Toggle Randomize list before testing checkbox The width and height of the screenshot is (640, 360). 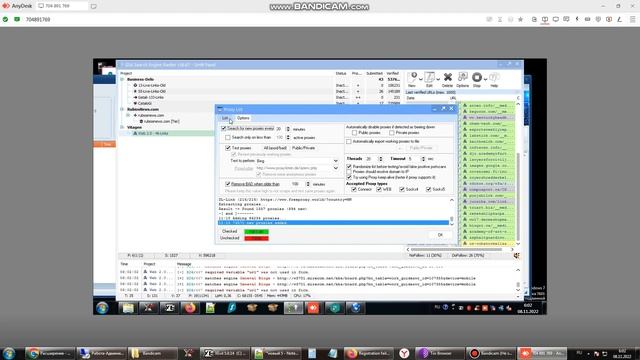click(x=349, y=167)
